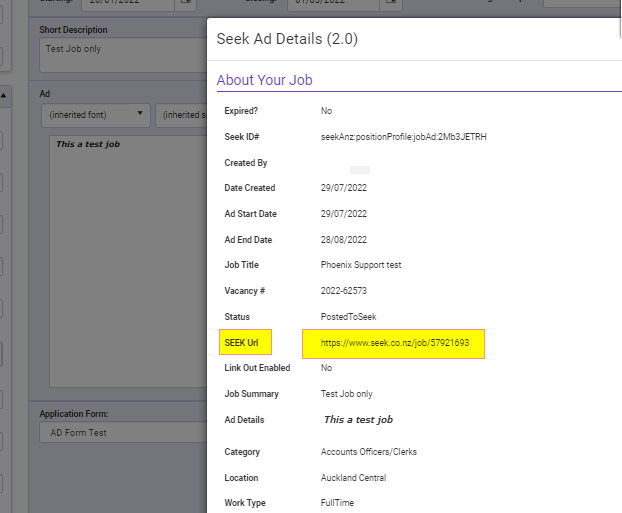Open the inherited font dropdown
The width and height of the screenshot is (622, 513).
pos(96,115)
